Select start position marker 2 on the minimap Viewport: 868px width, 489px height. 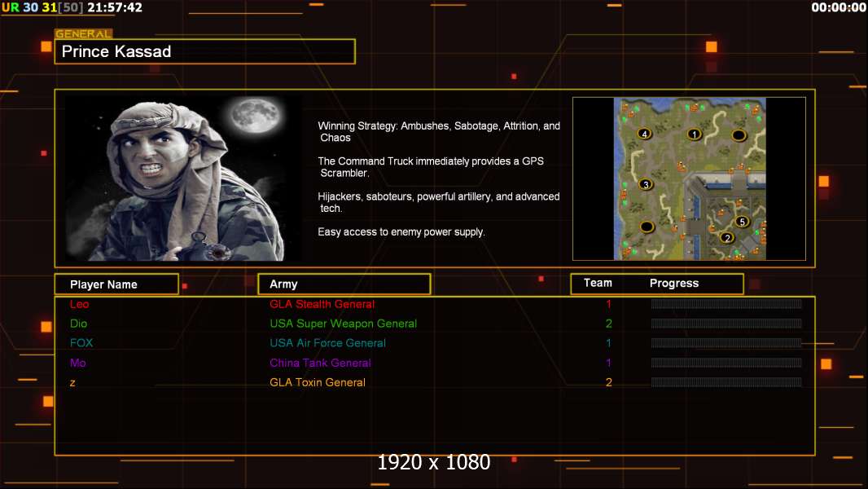click(x=727, y=238)
